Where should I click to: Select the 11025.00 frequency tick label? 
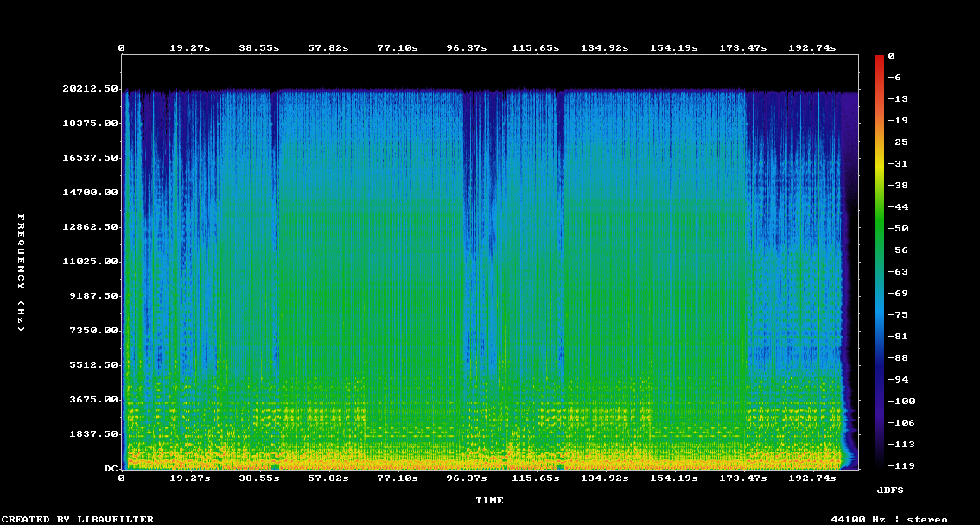click(x=90, y=261)
